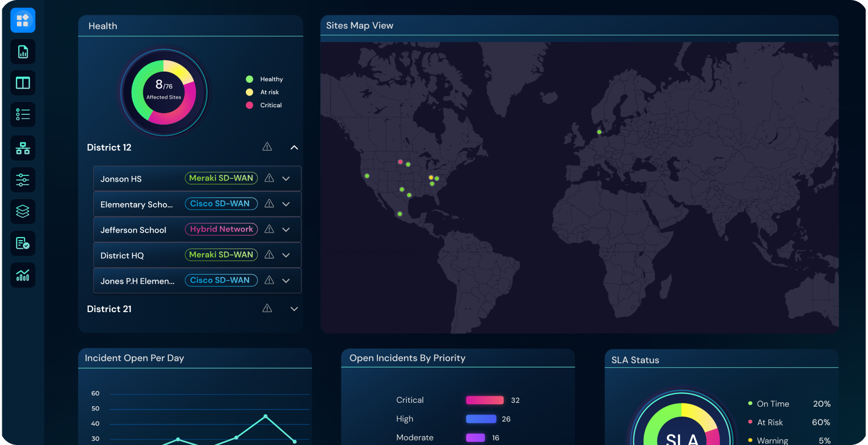Click Jones P.H Elementary warning icon
The image size is (868, 445).
tap(269, 280)
